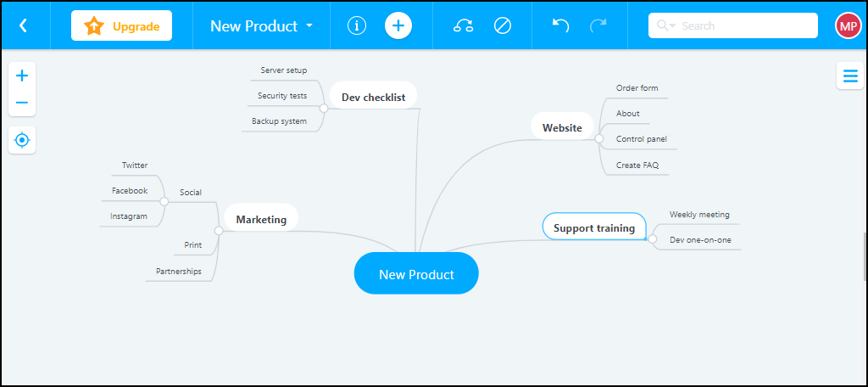
Task: Add a new topic with the plus icon
Action: (398, 25)
